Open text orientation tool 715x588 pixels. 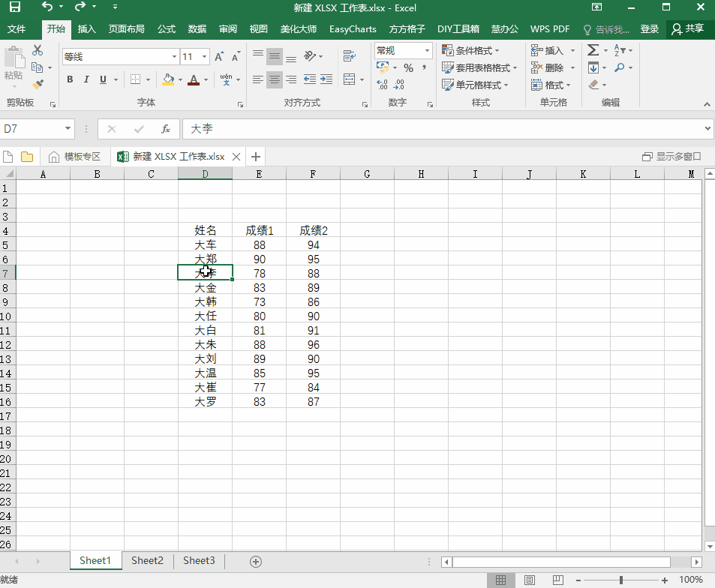[x=310, y=56]
